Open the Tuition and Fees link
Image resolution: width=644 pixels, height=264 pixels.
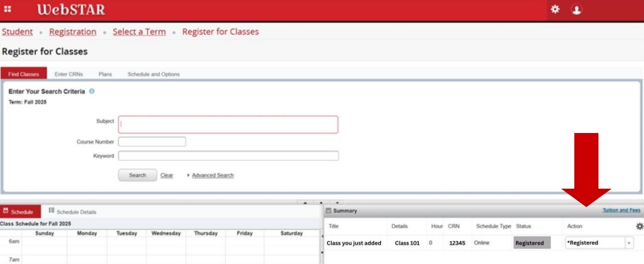tap(621, 210)
